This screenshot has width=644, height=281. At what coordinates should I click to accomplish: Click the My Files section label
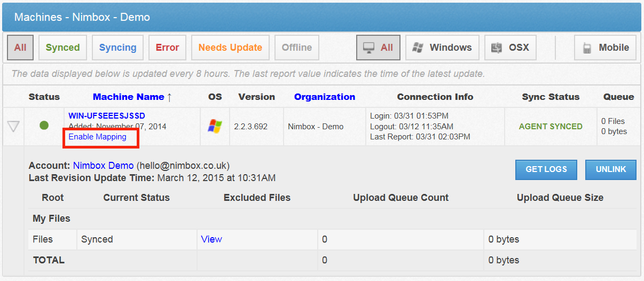click(51, 218)
